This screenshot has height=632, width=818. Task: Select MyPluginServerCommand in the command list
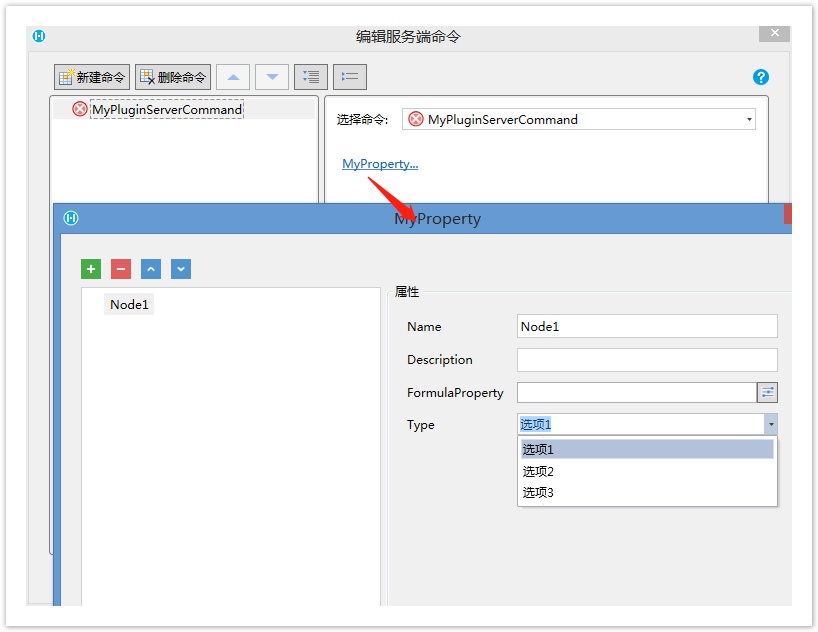(x=166, y=109)
